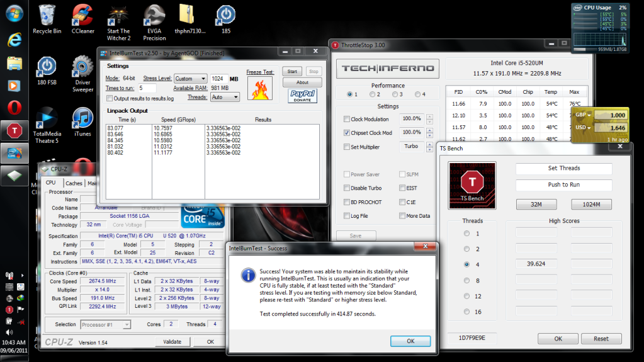Image resolution: width=644 pixels, height=362 pixels.
Task: Click the Windows Start orb
Action: (x=14, y=13)
